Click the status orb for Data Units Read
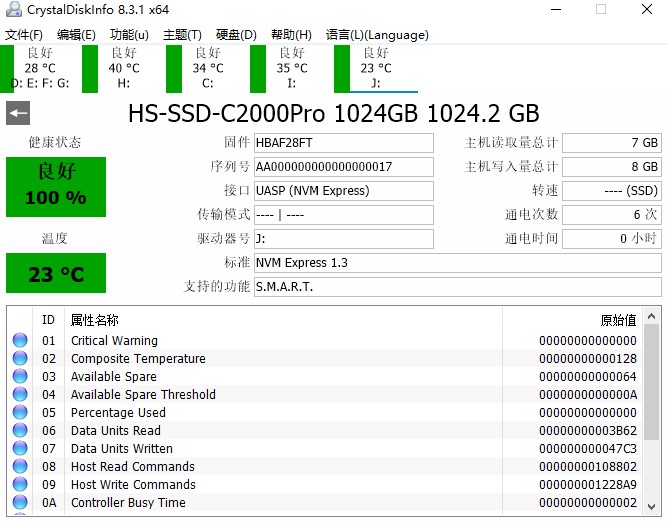This screenshot has height=524, width=668. coord(20,430)
